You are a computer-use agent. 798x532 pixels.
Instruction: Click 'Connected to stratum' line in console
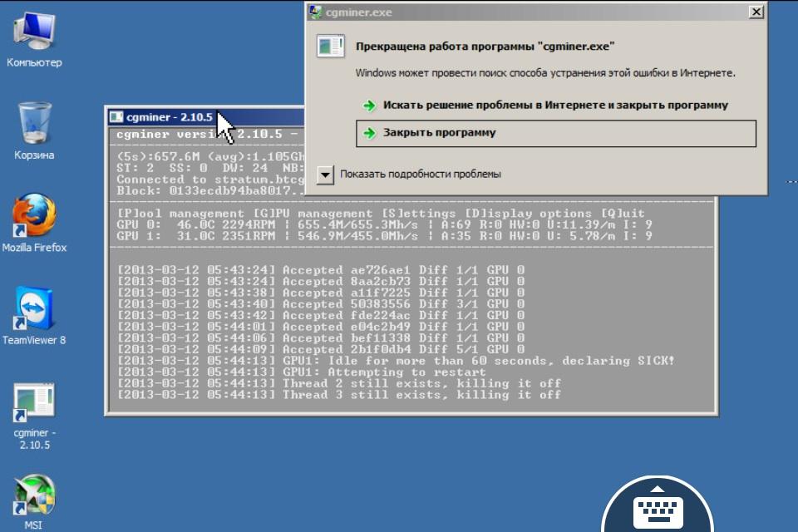pos(210,180)
